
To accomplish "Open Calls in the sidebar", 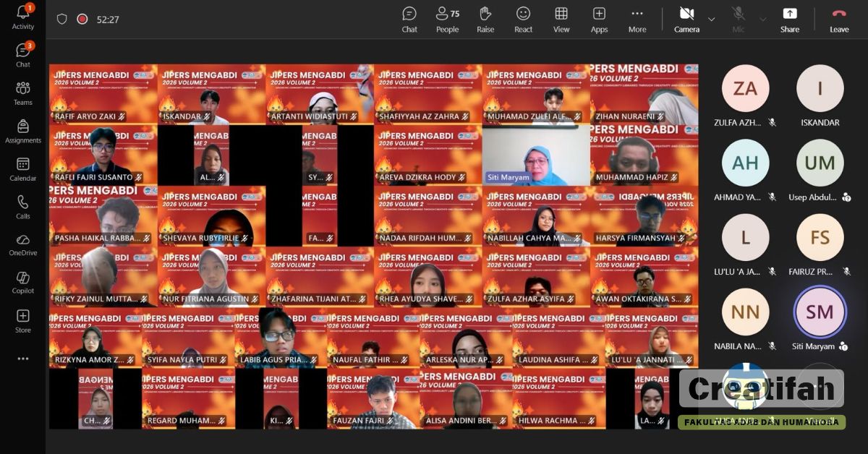I will pos(23,207).
